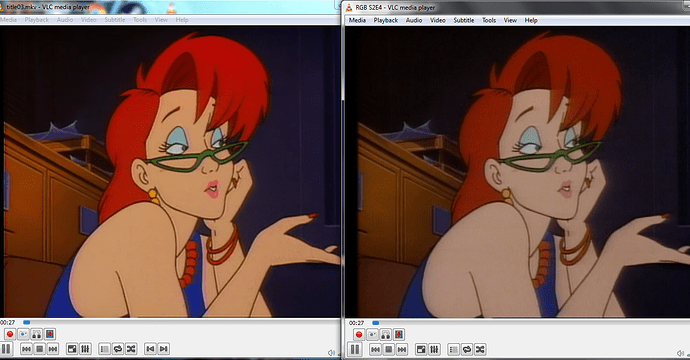
Task: Show the playlist in title03.mkv window
Action: point(104,349)
